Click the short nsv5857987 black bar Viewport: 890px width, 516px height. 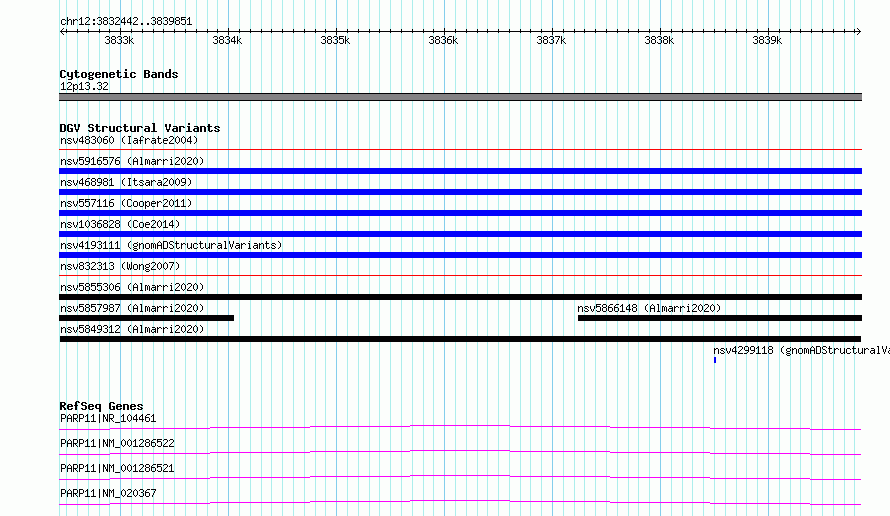click(146, 318)
